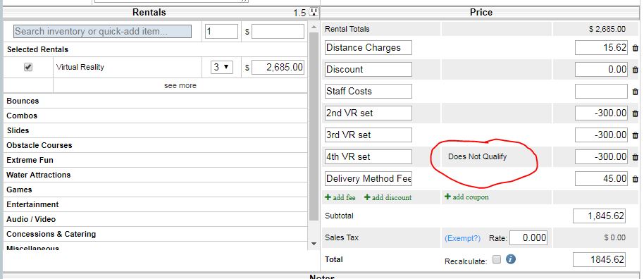Open Concessions & Catering category
The image size is (644, 279).
coord(155,234)
